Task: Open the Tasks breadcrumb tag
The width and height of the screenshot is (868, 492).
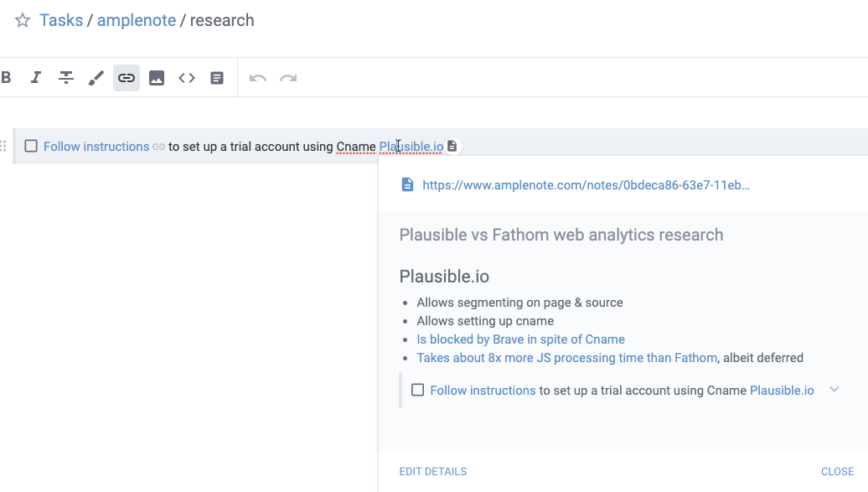Action: pyautogui.click(x=61, y=20)
